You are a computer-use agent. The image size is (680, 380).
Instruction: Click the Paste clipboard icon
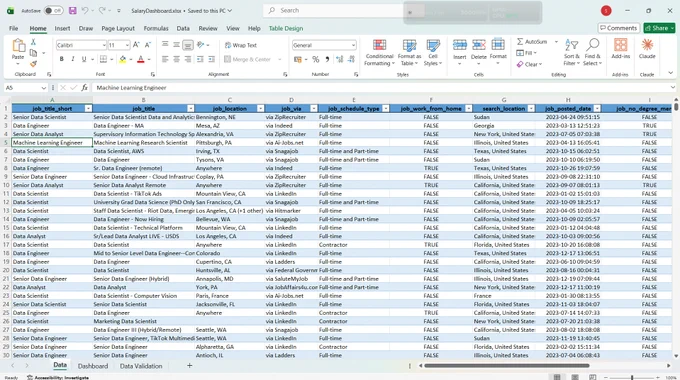click(x=18, y=45)
